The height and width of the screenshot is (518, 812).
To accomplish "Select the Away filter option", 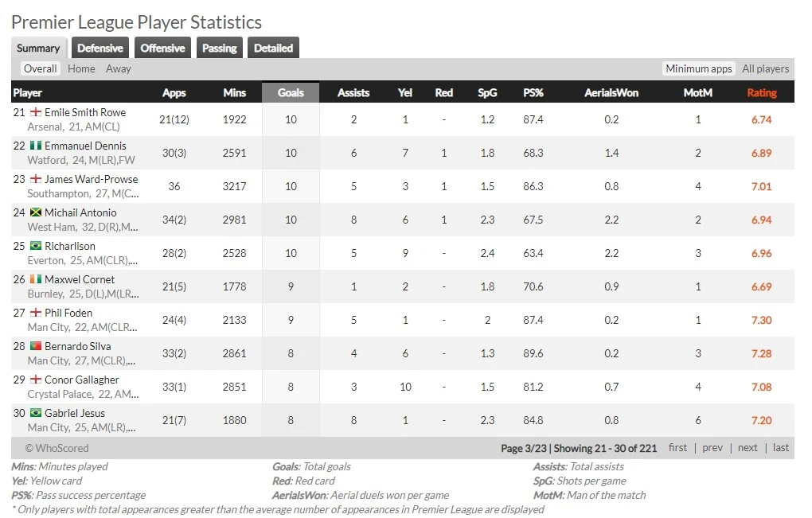I will (x=119, y=69).
